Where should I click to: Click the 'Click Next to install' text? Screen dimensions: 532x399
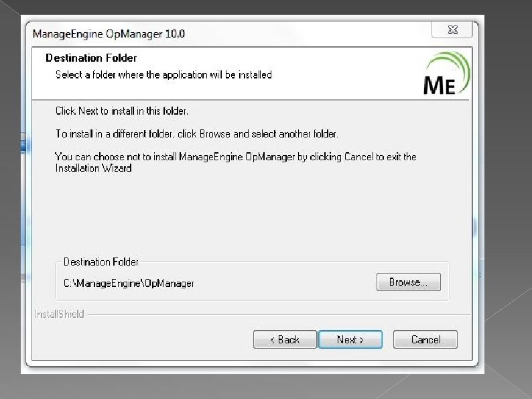122,111
